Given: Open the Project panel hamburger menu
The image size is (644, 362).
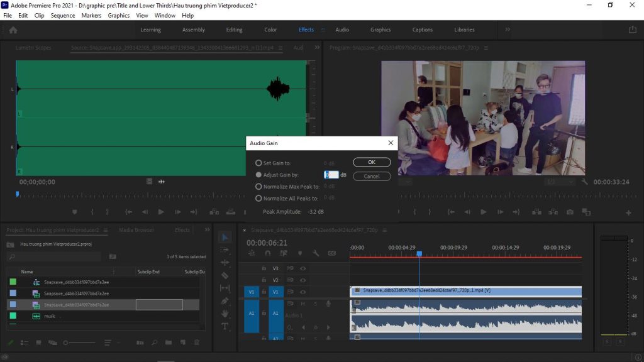Looking at the screenshot, I should 106,230.
